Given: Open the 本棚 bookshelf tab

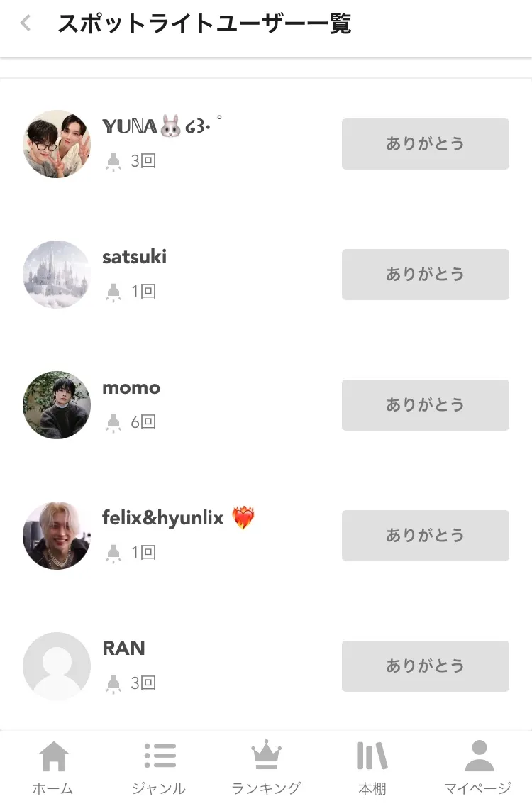Looking at the screenshot, I should point(372,767).
